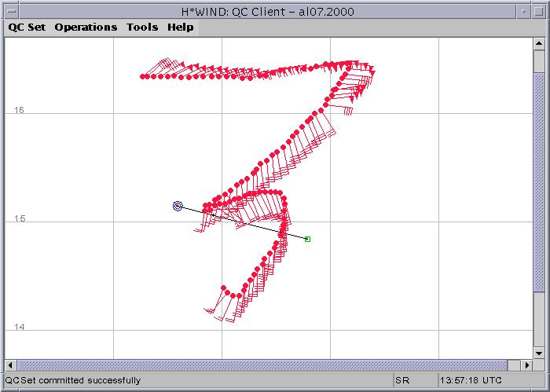Click the latitude 15 axis label

coord(20,218)
